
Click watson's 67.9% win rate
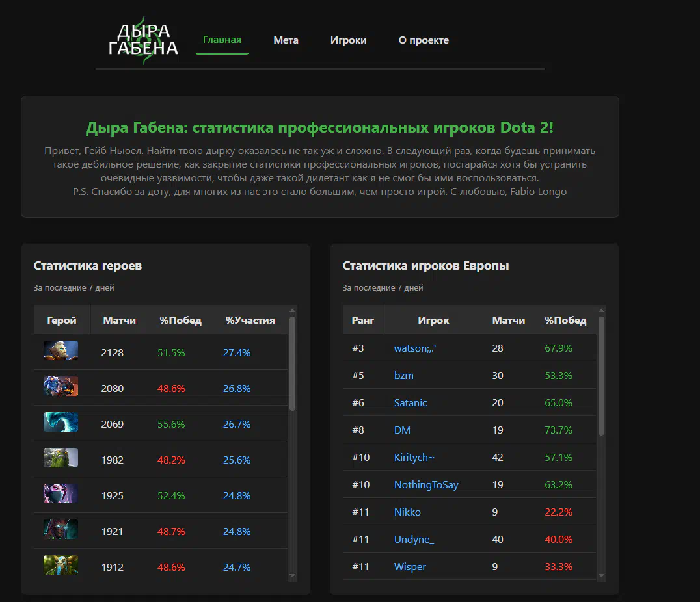(x=558, y=348)
